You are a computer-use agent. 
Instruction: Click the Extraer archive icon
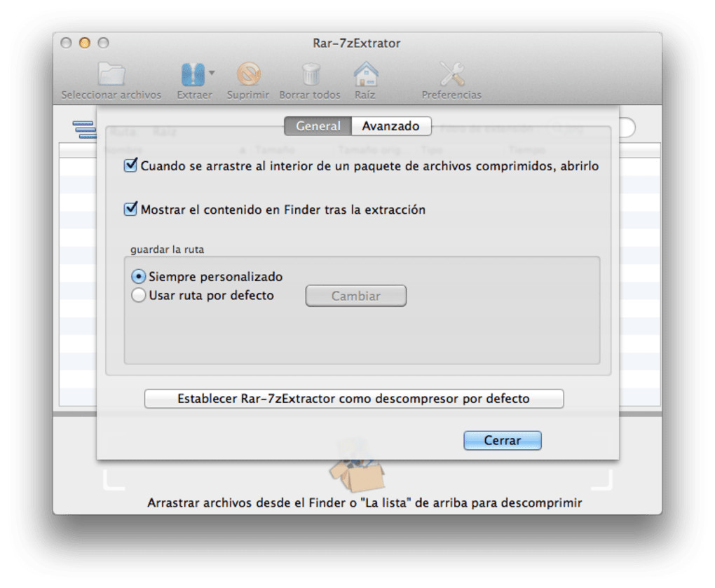[x=193, y=74]
